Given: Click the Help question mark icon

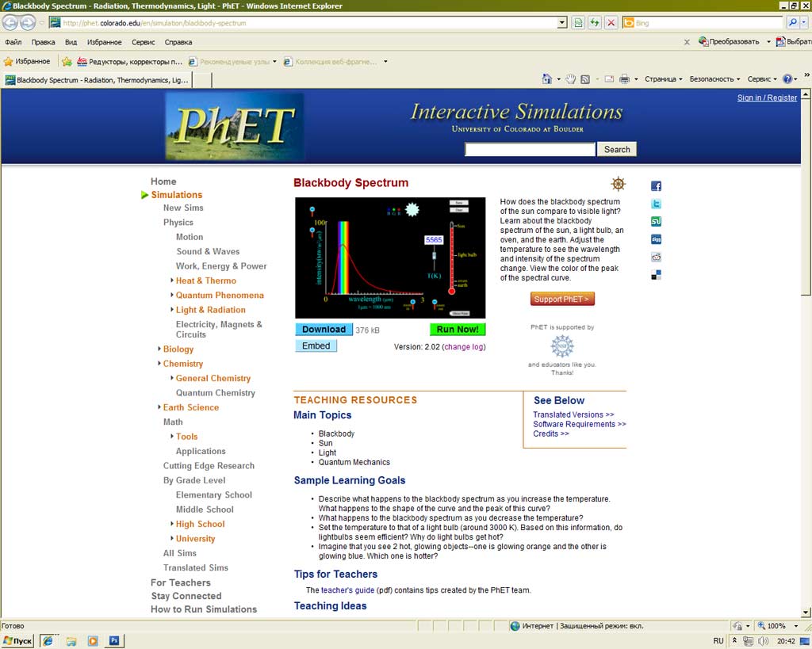Looking at the screenshot, I should click(787, 78).
